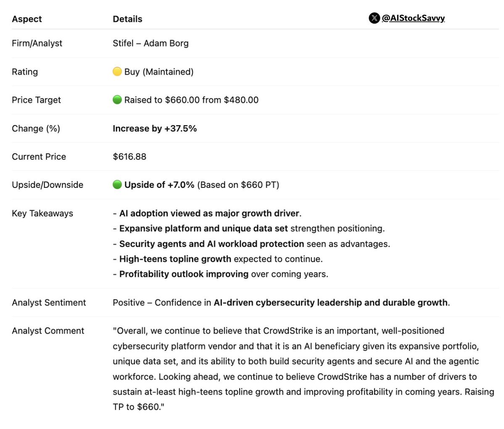Click the Key Takeaways row label
504x429 pixels.
click(42, 213)
